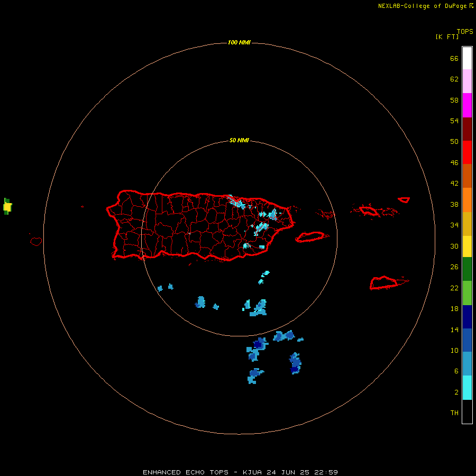
Task: Click the light blue 14 K FT legend swatch
Action: [467, 364]
